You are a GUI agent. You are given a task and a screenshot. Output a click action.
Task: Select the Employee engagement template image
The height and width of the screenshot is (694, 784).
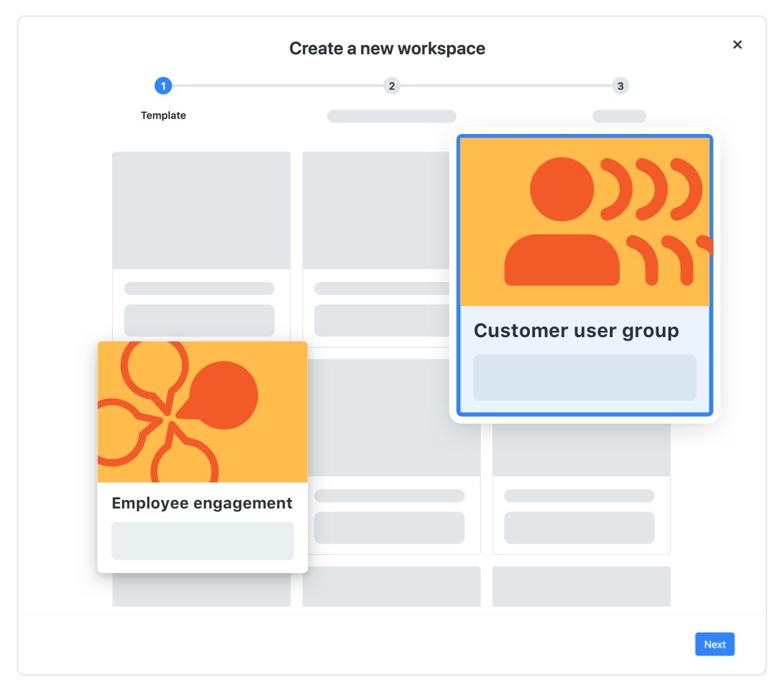click(202, 412)
